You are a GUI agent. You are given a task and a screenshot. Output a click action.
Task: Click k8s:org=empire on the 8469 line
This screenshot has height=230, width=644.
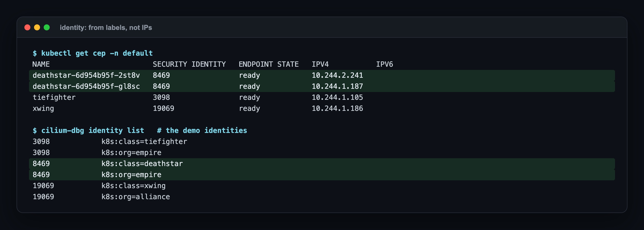(131, 175)
